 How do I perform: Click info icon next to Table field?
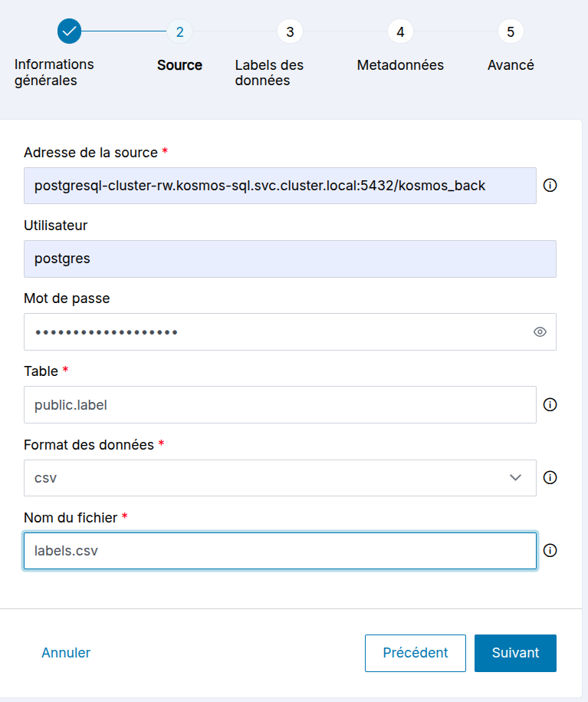point(550,404)
